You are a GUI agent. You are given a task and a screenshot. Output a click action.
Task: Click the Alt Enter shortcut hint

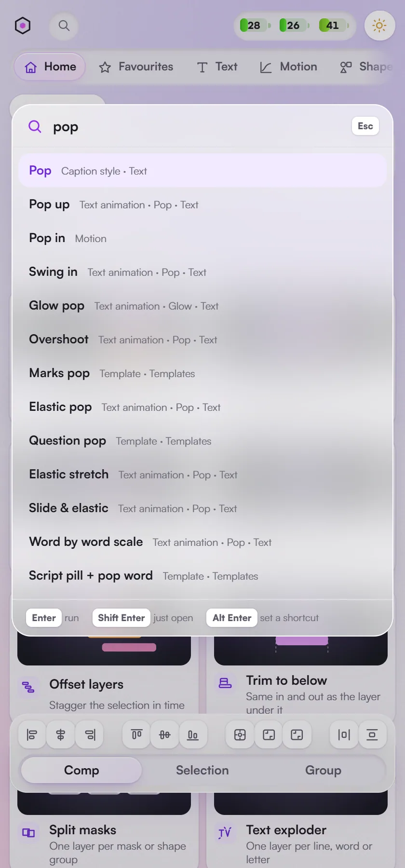tap(232, 618)
